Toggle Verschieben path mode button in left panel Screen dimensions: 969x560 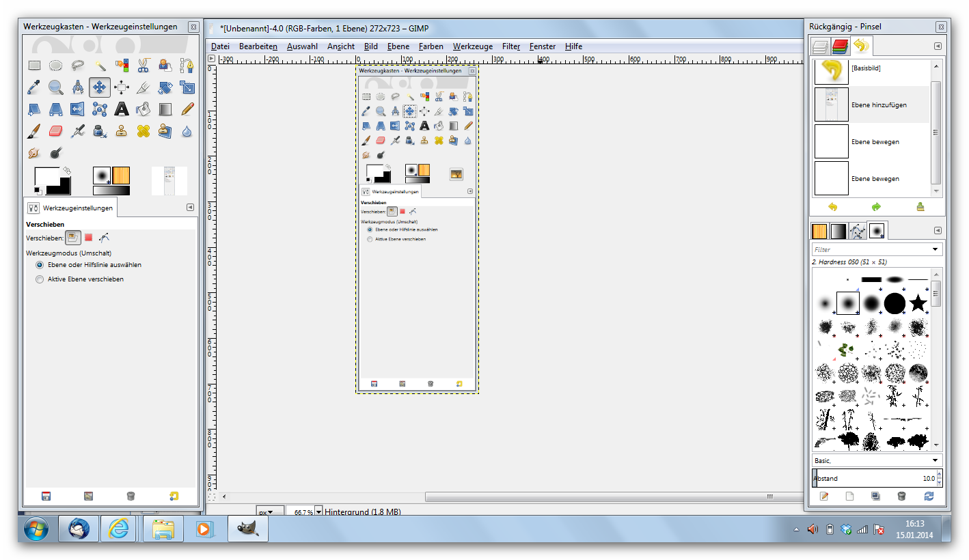tap(104, 238)
